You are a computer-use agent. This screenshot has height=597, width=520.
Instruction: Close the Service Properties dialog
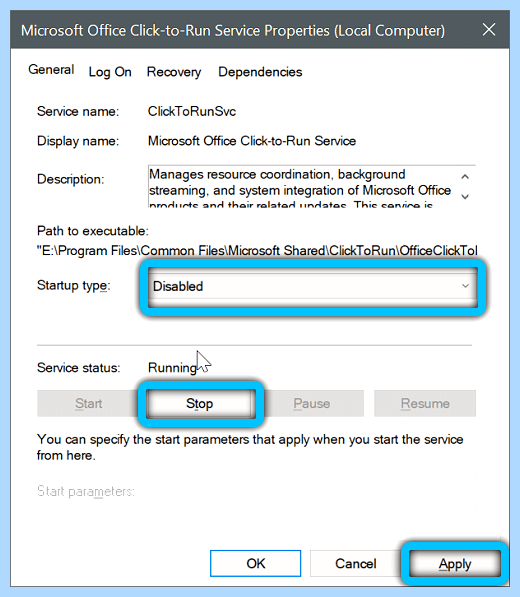[x=489, y=30]
